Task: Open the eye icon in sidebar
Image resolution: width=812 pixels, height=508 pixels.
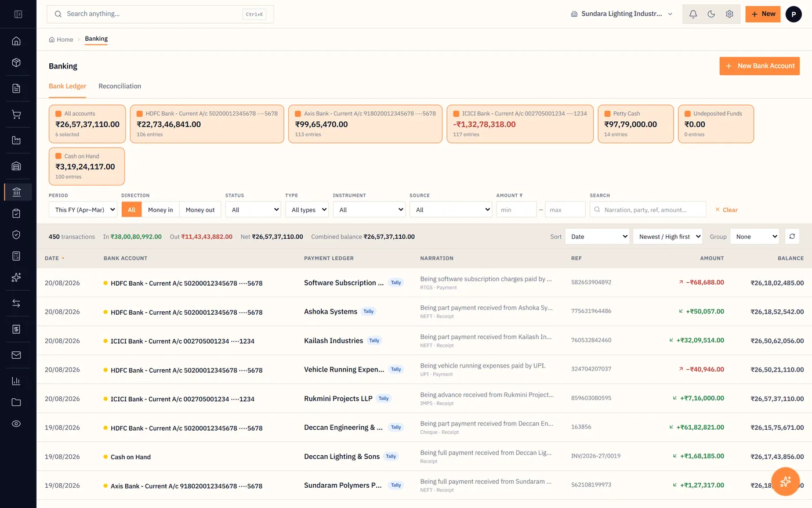Action: [x=16, y=424]
